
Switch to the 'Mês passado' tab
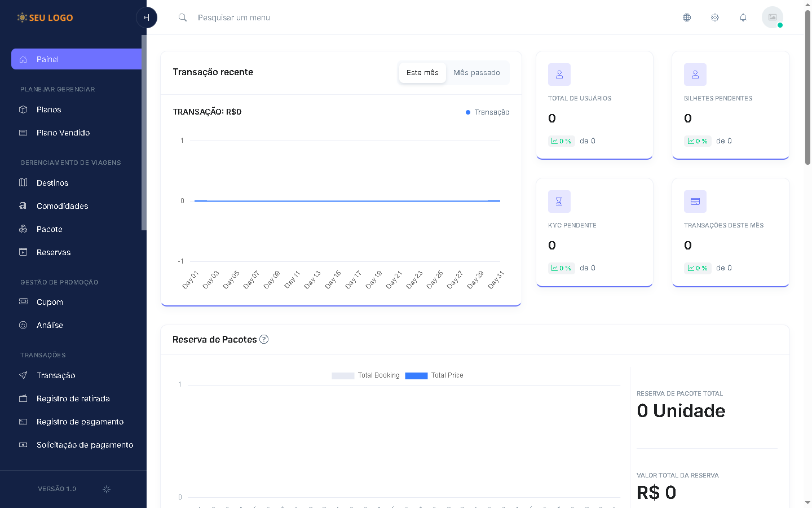(x=476, y=73)
